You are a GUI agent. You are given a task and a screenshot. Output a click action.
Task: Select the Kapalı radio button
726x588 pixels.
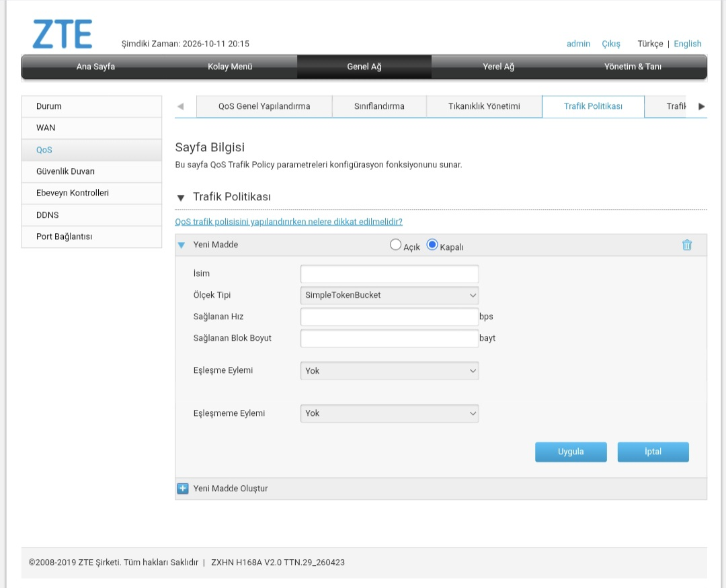point(432,245)
